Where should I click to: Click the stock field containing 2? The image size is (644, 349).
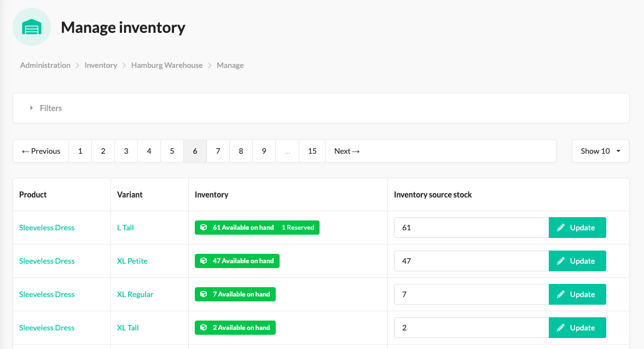pyautogui.click(x=472, y=328)
